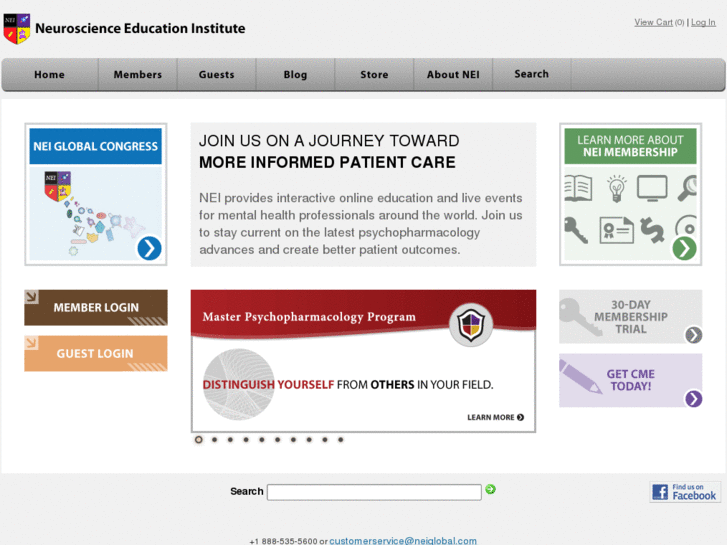
Task: Click the gray arrow on Membership Trial
Action: [694, 335]
